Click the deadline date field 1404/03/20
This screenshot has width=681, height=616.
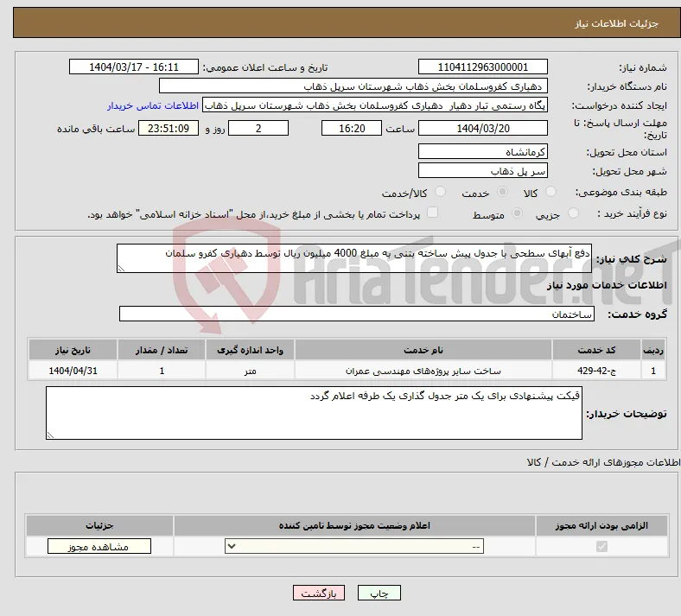pyautogui.click(x=483, y=128)
